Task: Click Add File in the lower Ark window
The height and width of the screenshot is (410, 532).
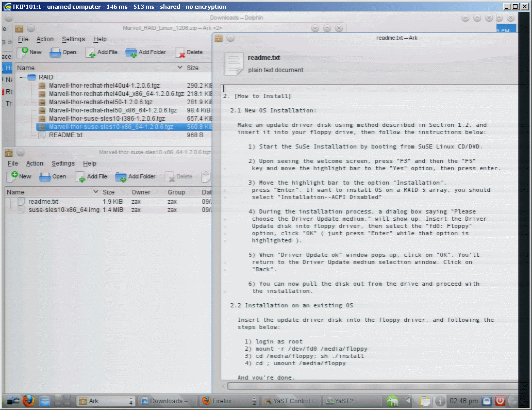Action: pyautogui.click(x=91, y=176)
